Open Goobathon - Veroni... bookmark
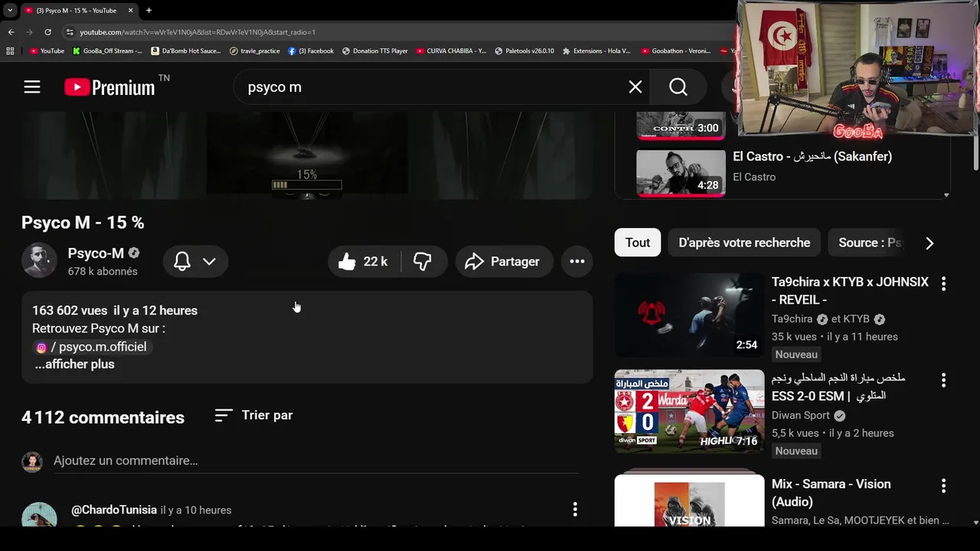 click(x=676, y=51)
